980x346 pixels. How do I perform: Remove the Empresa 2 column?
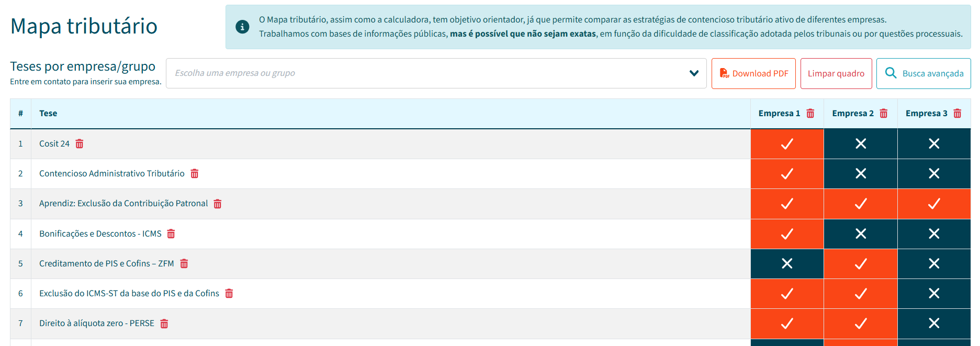[x=884, y=114]
